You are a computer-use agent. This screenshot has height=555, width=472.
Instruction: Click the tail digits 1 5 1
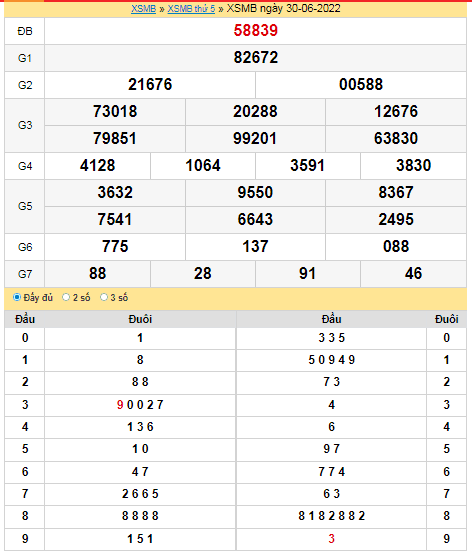(x=140, y=539)
